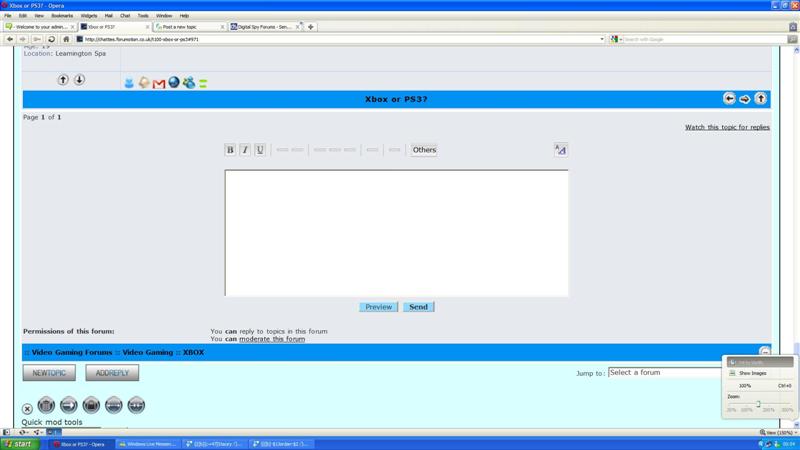Click browser Back button
Image resolution: width=800 pixels, height=450 pixels.
tap(10, 39)
